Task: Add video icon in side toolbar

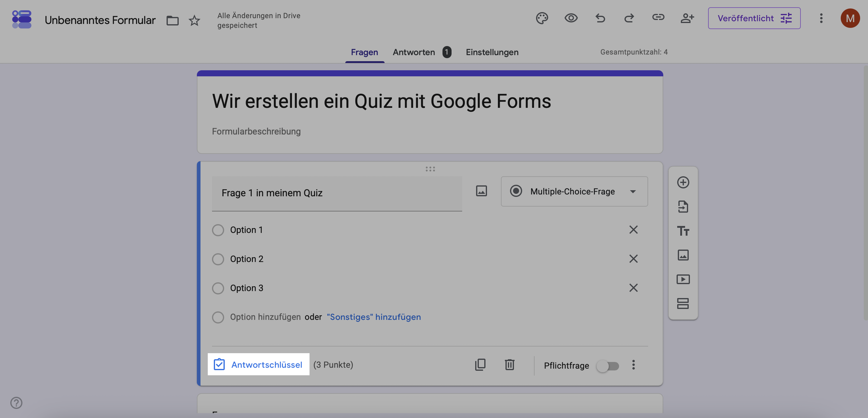Action: tap(683, 280)
